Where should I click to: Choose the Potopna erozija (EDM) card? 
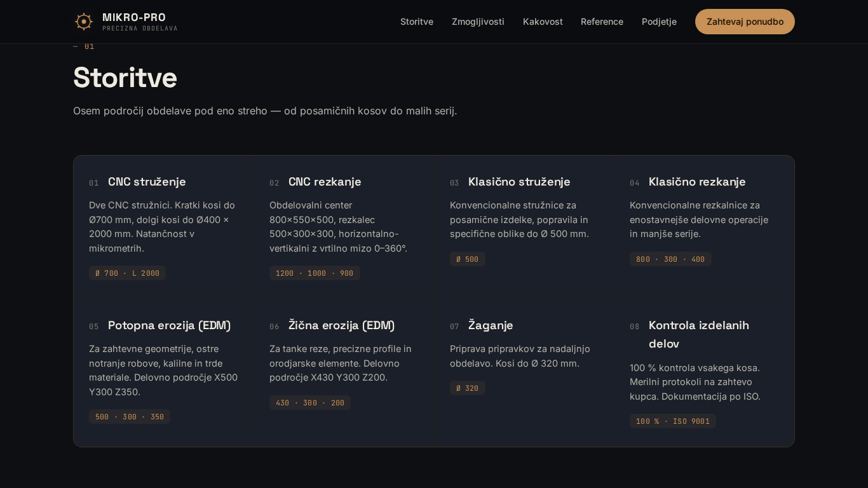pyautogui.click(x=169, y=325)
